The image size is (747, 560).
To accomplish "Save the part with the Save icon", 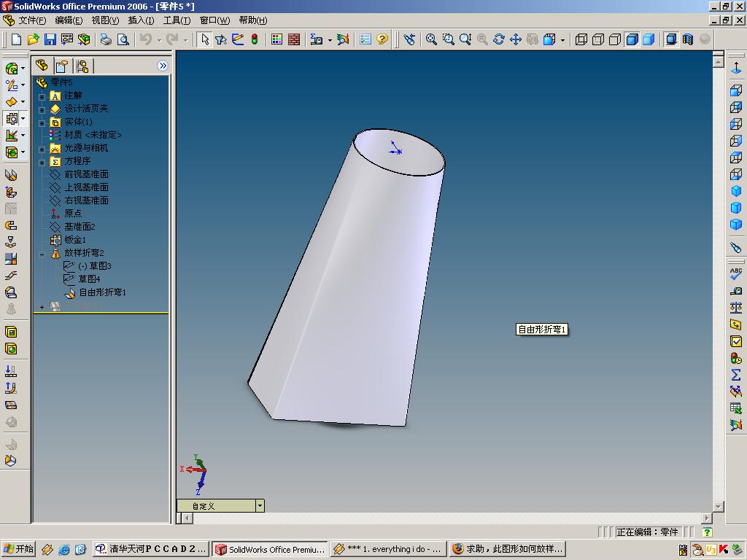I will click(x=50, y=39).
